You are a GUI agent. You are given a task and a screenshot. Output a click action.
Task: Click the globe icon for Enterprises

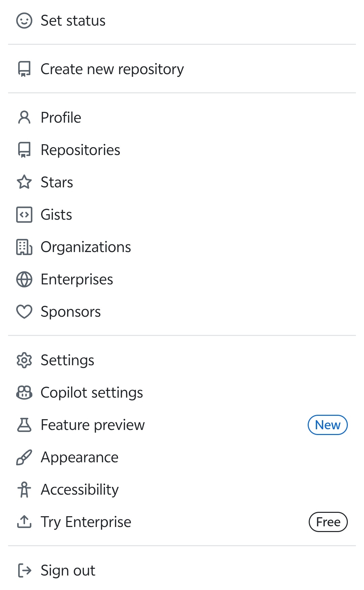(24, 279)
